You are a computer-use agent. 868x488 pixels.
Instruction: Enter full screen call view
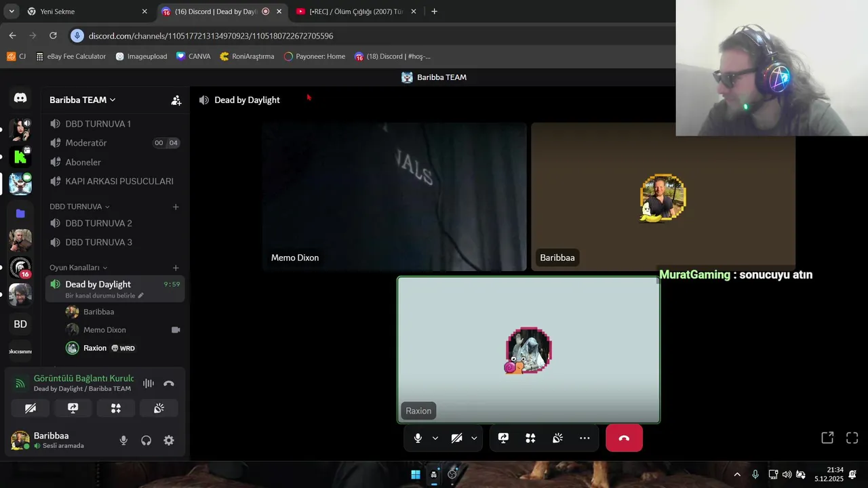(x=852, y=438)
